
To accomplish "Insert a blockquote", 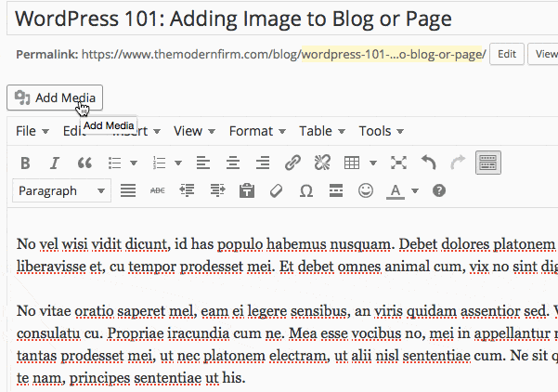I will pyautogui.click(x=84, y=163).
